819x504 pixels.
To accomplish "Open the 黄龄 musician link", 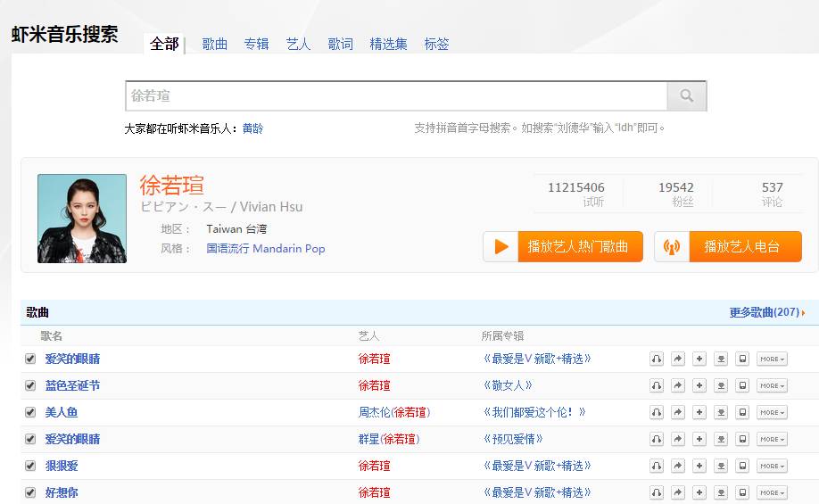I will [252, 128].
